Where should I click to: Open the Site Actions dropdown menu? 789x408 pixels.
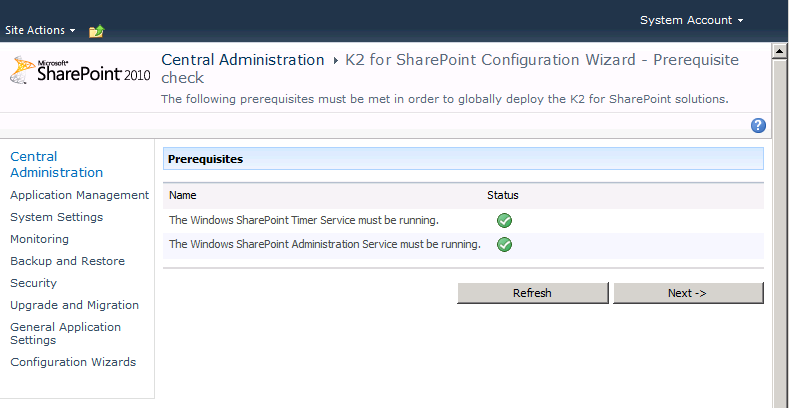pos(40,30)
